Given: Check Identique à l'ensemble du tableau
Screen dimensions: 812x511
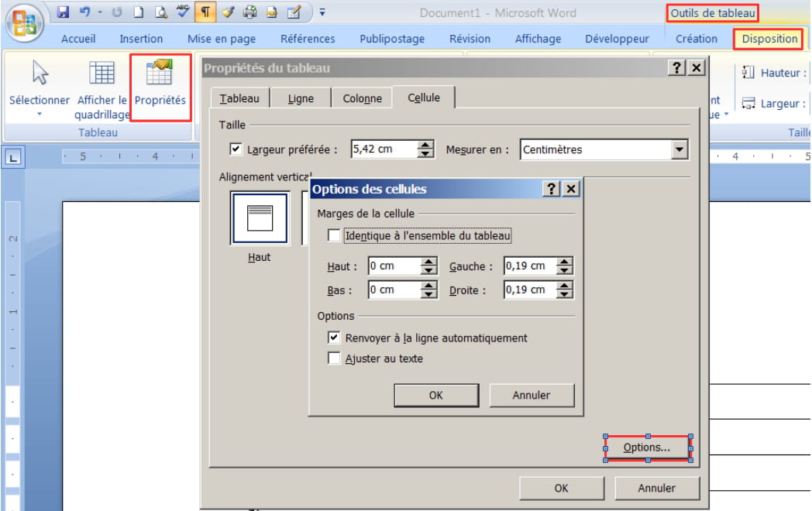Looking at the screenshot, I should (x=334, y=235).
